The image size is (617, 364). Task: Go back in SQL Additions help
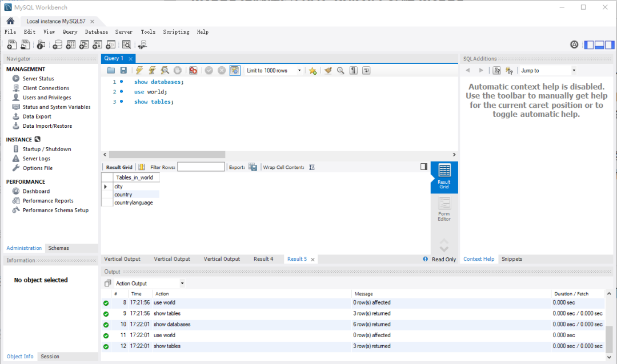[x=468, y=70]
